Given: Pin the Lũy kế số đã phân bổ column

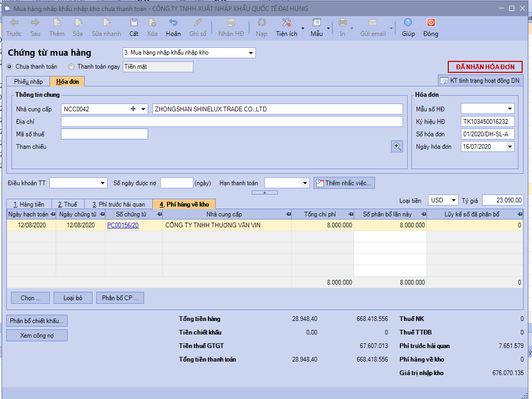Looking at the screenshot, I should 520,214.
